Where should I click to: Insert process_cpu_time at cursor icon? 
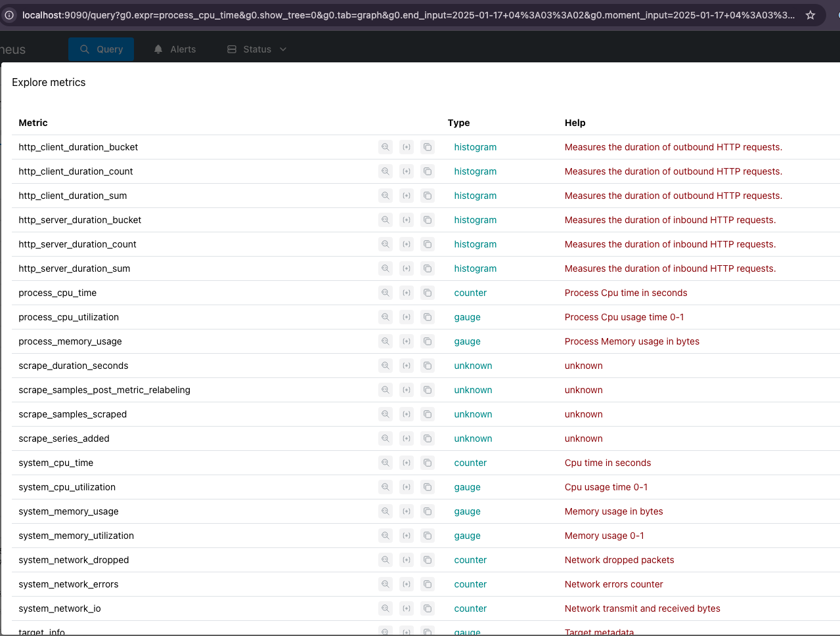(407, 293)
